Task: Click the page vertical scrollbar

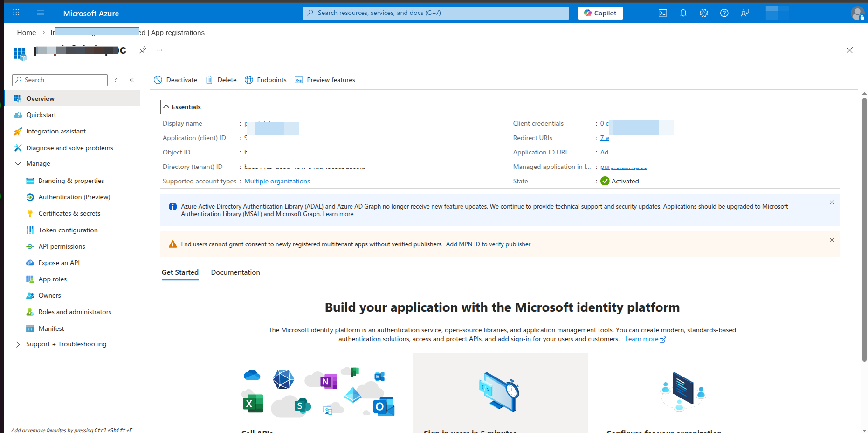Action: coord(864,229)
